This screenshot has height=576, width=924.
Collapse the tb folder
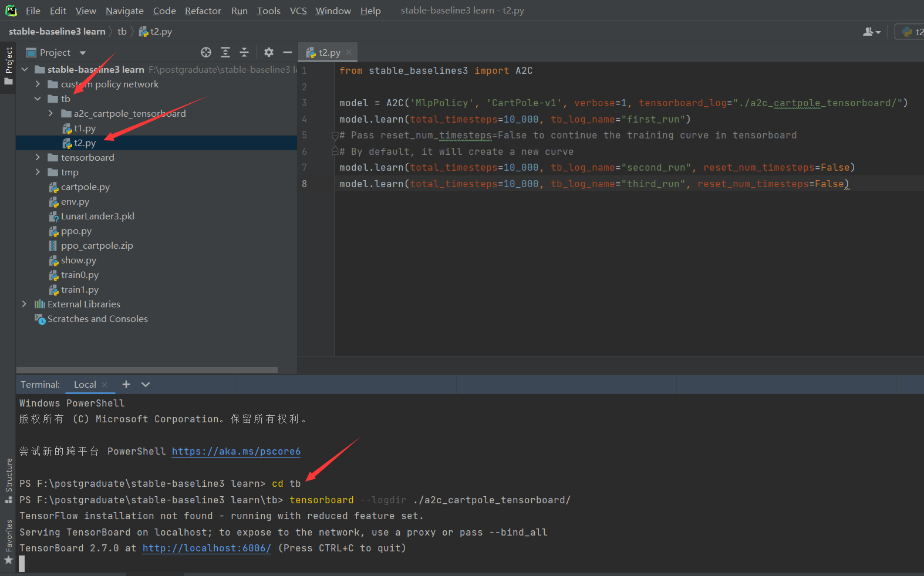[x=38, y=99]
